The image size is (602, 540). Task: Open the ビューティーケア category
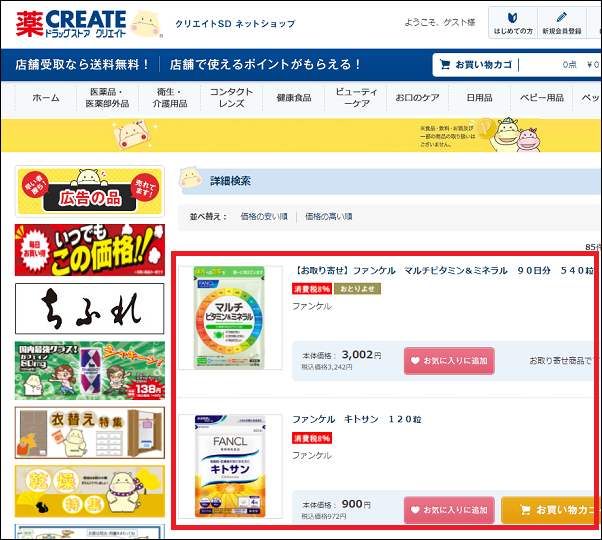click(x=356, y=98)
